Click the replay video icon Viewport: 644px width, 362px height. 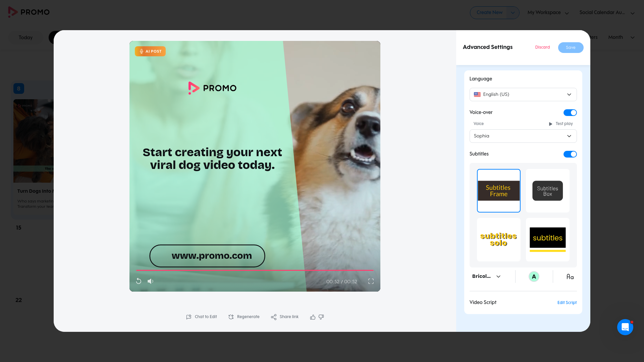[x=139, y=281]
